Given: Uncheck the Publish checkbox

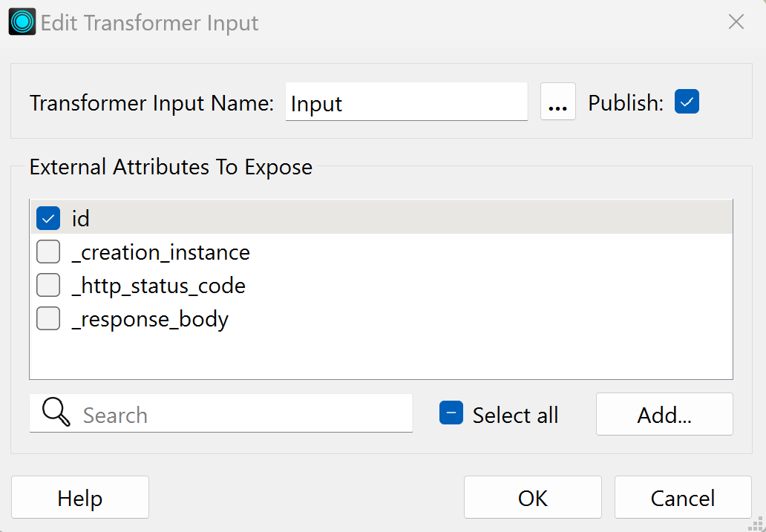Looking at the screenshot, I should (x=687, y=102).
